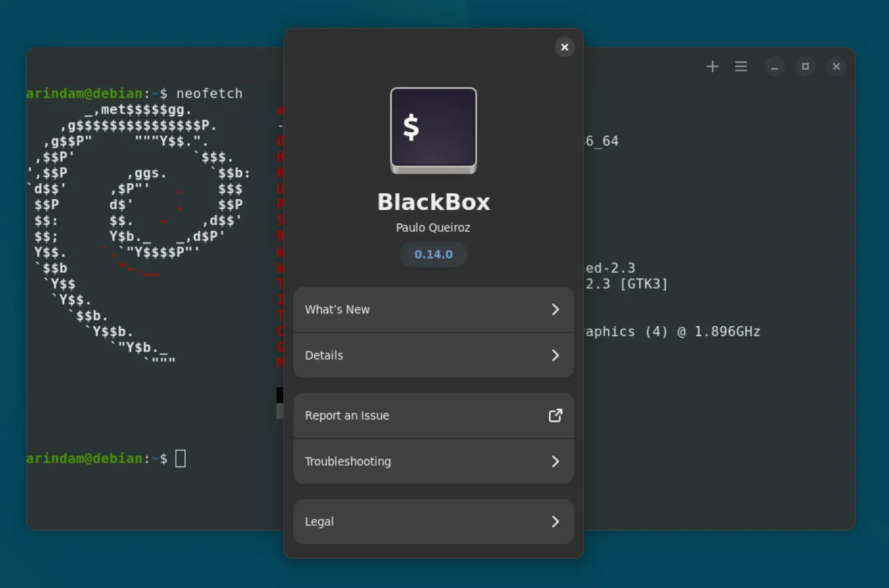This screenshot has width=889, height=588.
Task: Click the BlackBox terminal app icon
Action: (434, 130)
